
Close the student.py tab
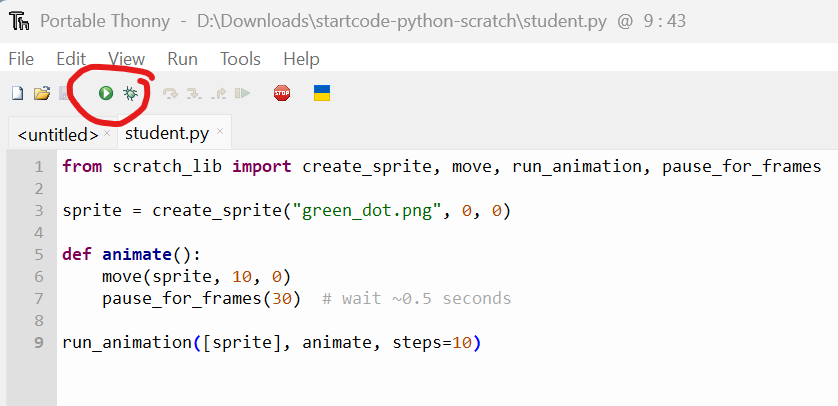pos(220,131)
